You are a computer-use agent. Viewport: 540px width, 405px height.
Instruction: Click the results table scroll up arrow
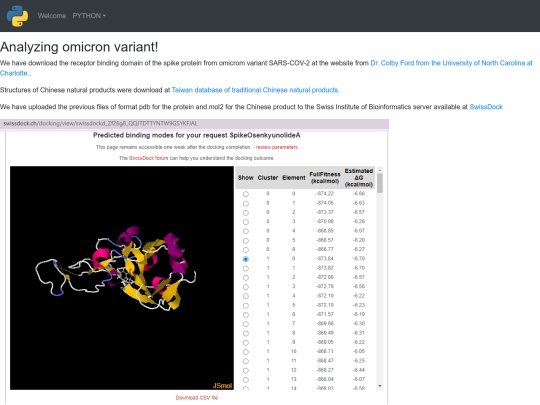[380, 170]
